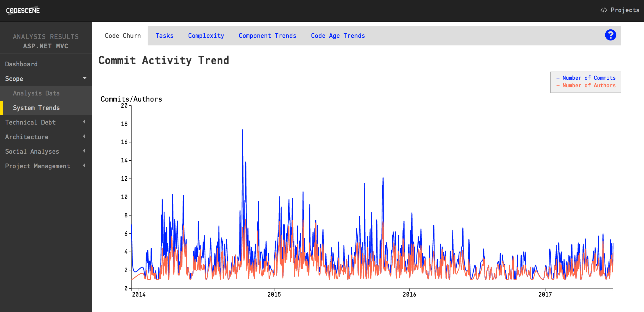Open Analysis Data in the sidebar
This screenshot has height=312, width=644.
click(x=36, y=93)
